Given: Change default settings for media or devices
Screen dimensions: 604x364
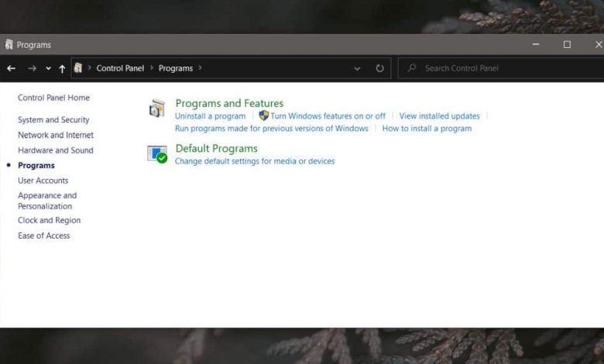Looking at the screenshot, I should coord(255,161).
